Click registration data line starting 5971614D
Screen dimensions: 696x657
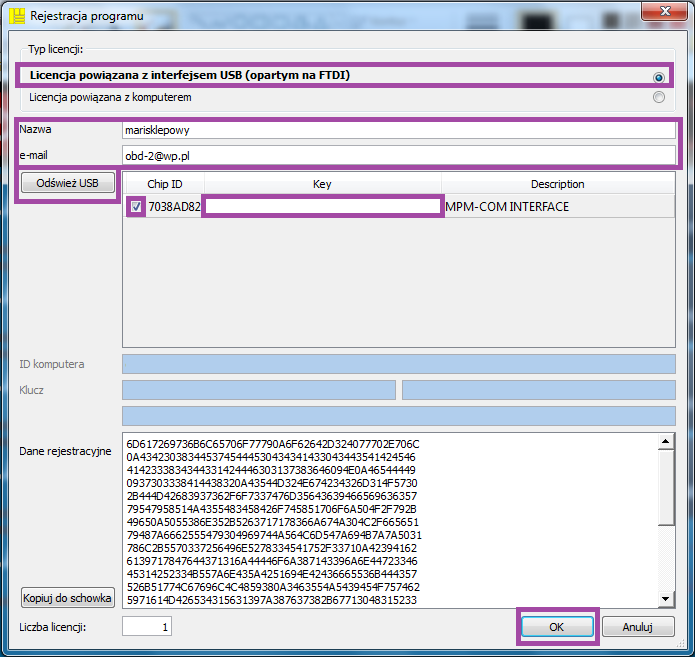[272, 600]
